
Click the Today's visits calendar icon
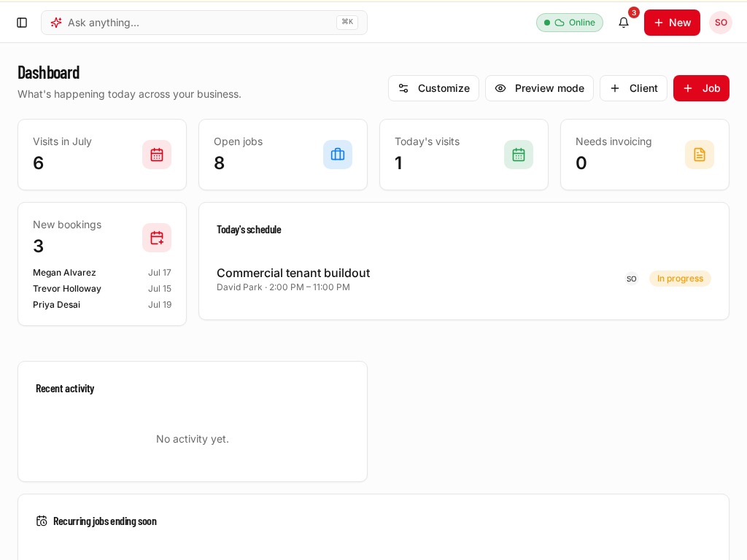[519, 155]
